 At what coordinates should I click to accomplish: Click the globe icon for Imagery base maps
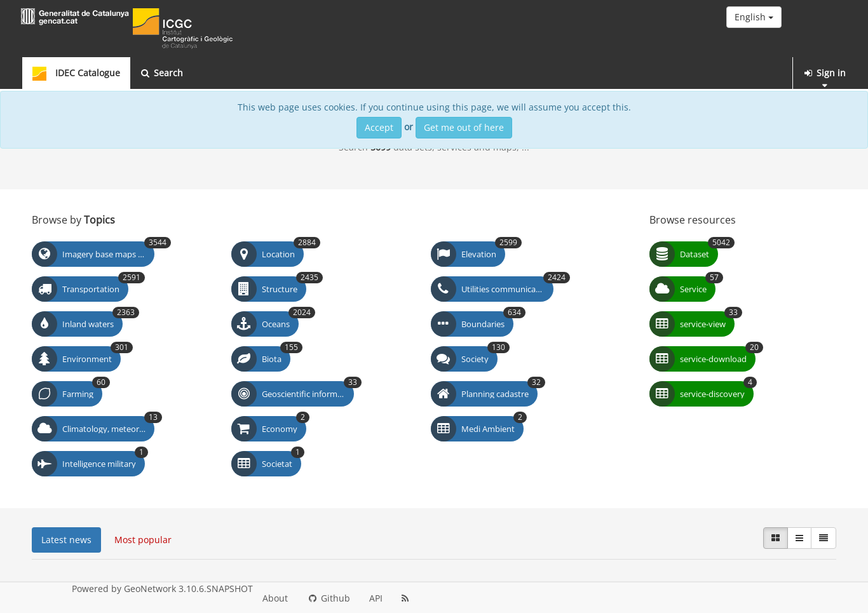[x=44, y=254]
